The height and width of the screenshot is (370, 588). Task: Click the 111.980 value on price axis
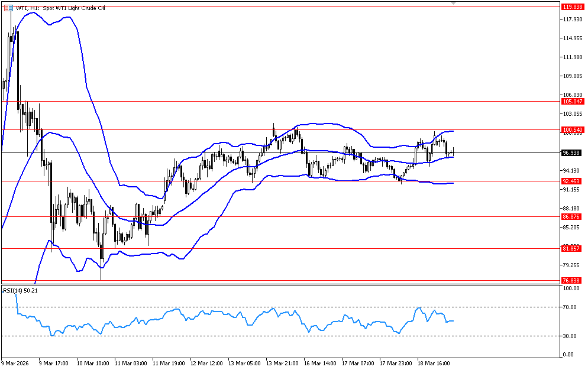pyautogui.click(x=572, y=57)
